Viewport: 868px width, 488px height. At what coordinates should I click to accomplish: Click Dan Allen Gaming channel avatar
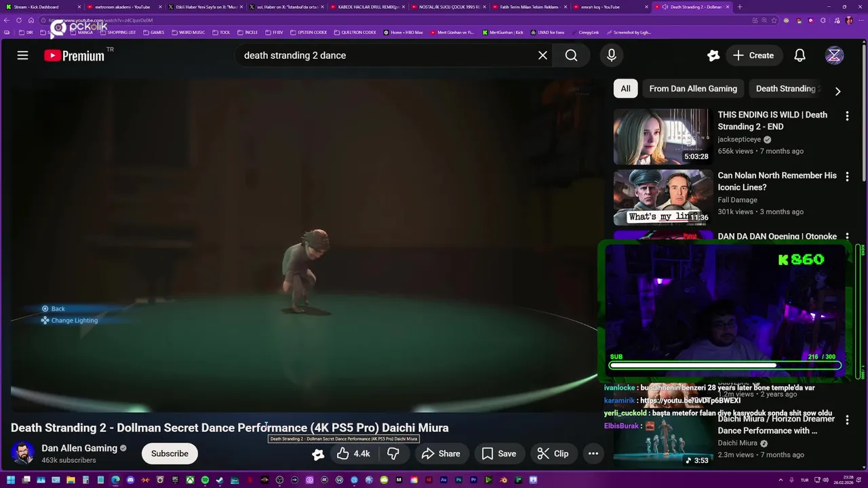22,453
